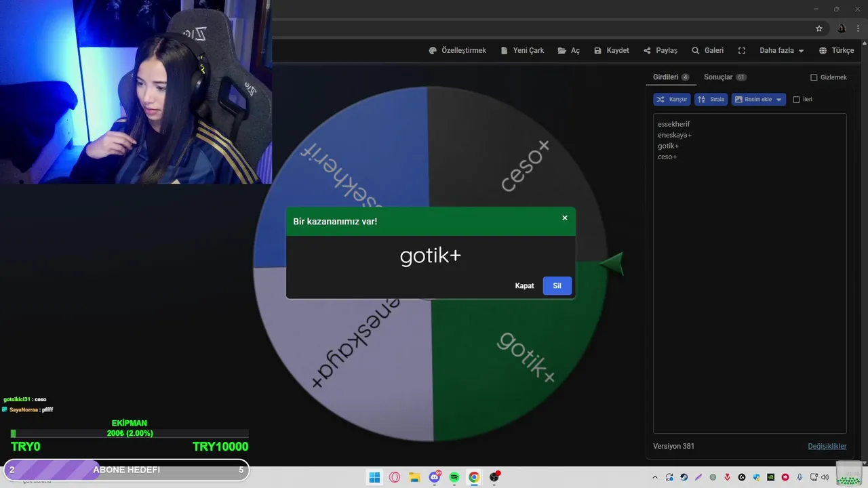
Task: Expand the Daha fazla menu
Action: (781, 51)
